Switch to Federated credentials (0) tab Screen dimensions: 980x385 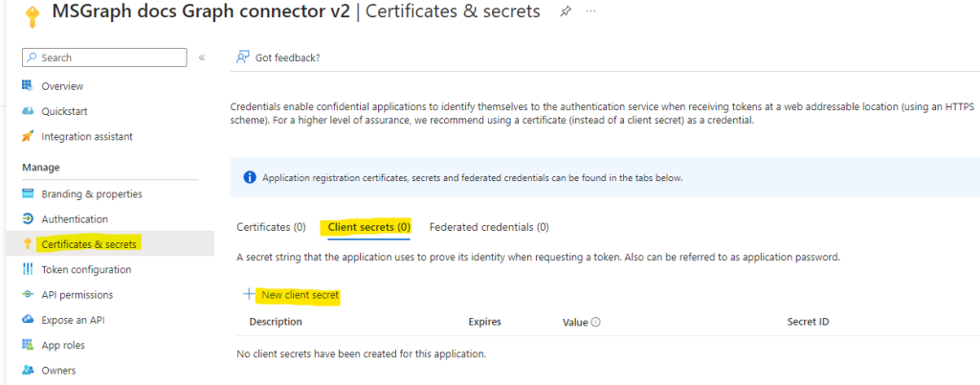tap(489, 227)
